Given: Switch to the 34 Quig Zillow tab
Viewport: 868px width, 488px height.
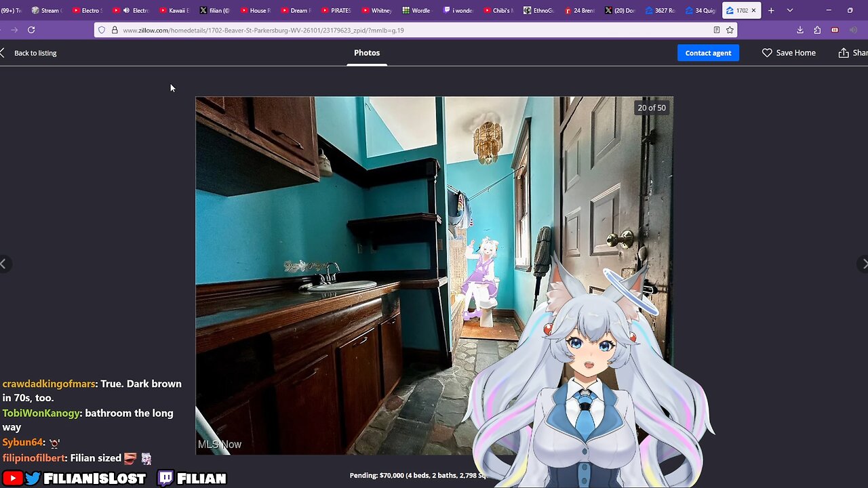Looking at the screenshot, I should pyautogui.click(x=701, y=10).
